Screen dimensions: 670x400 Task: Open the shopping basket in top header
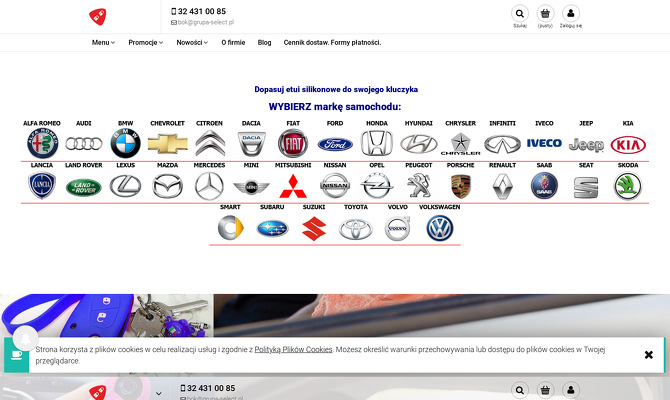click(545, 14)
